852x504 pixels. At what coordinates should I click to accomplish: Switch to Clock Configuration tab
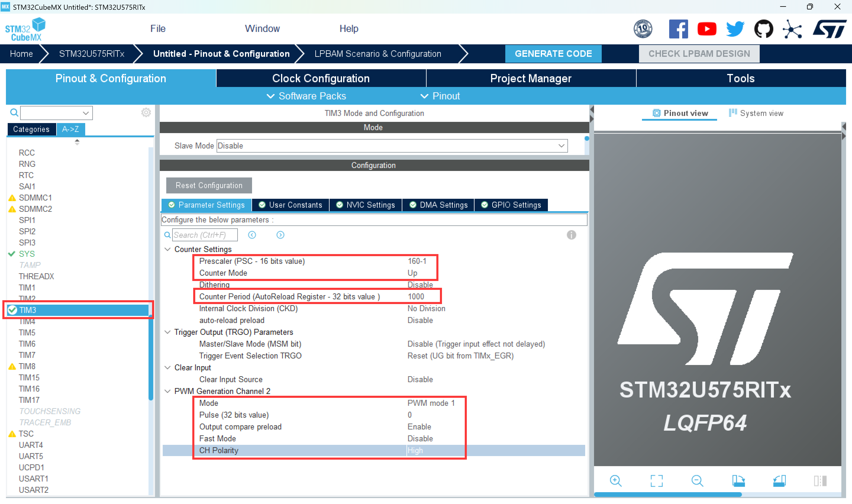[321, 78]
